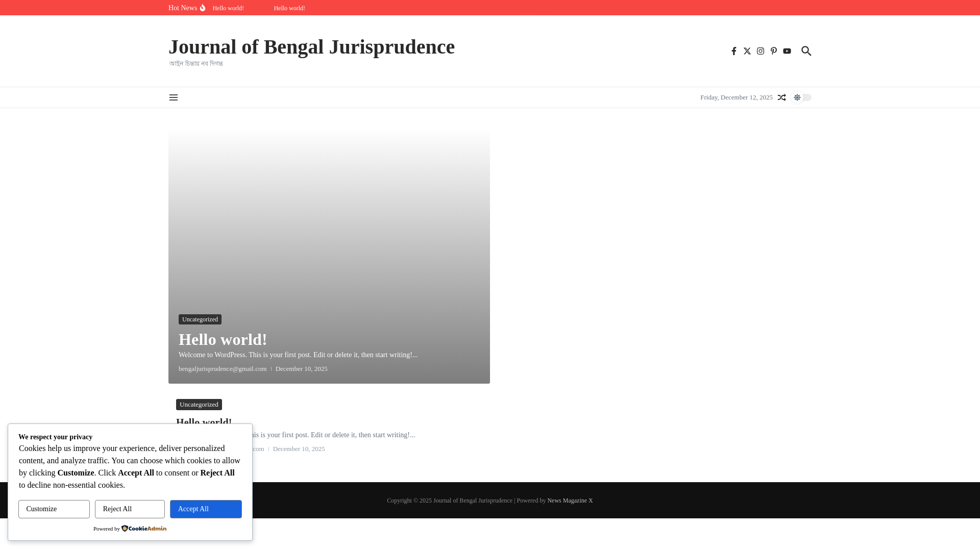Click the Hot News flame icon
The height and width of the screenshot is (551, 980).
[x=203, y=8]
